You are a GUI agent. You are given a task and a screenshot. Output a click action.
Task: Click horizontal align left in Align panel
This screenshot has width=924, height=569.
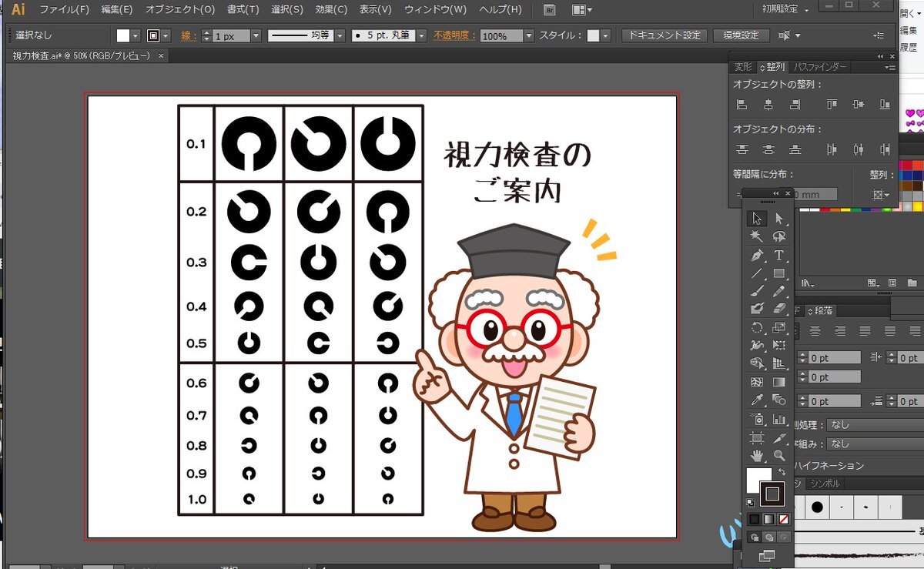742,105
